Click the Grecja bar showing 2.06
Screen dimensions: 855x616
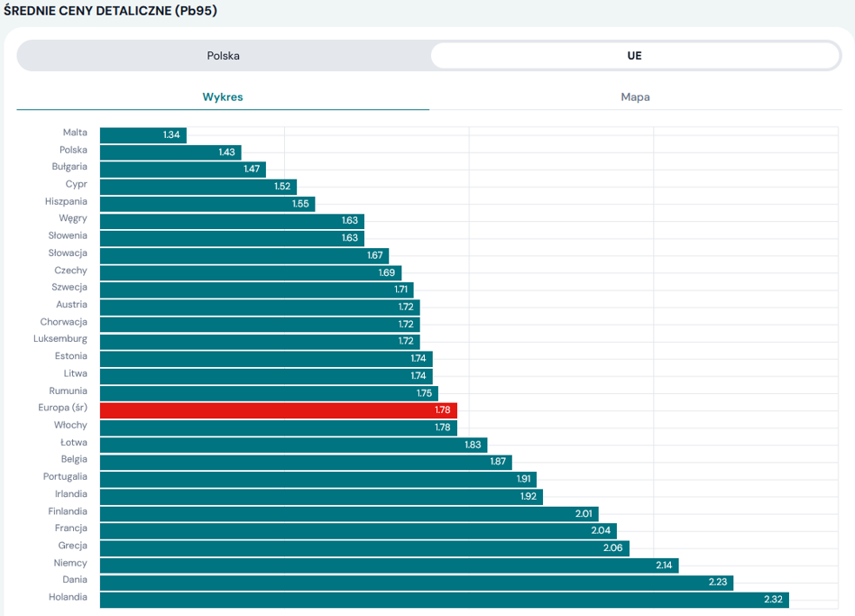(364, 548)
